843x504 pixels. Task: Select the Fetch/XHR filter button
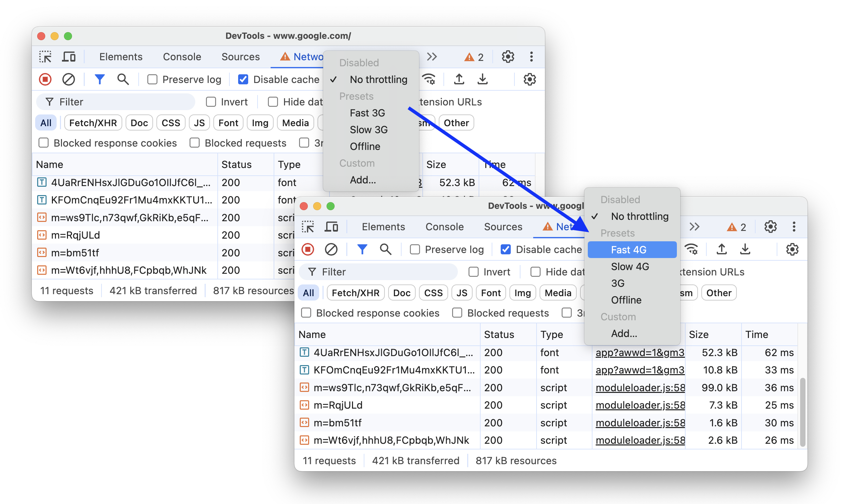(x=357, y=292)
